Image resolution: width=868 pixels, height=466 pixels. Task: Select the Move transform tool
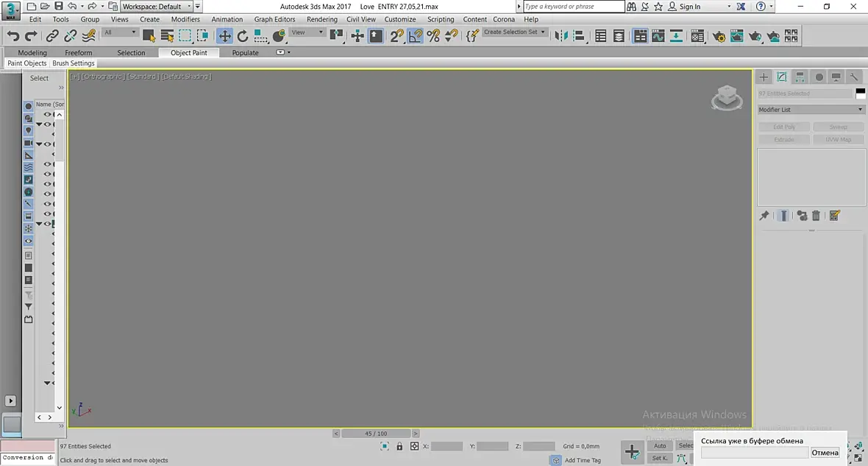[225, 36]
